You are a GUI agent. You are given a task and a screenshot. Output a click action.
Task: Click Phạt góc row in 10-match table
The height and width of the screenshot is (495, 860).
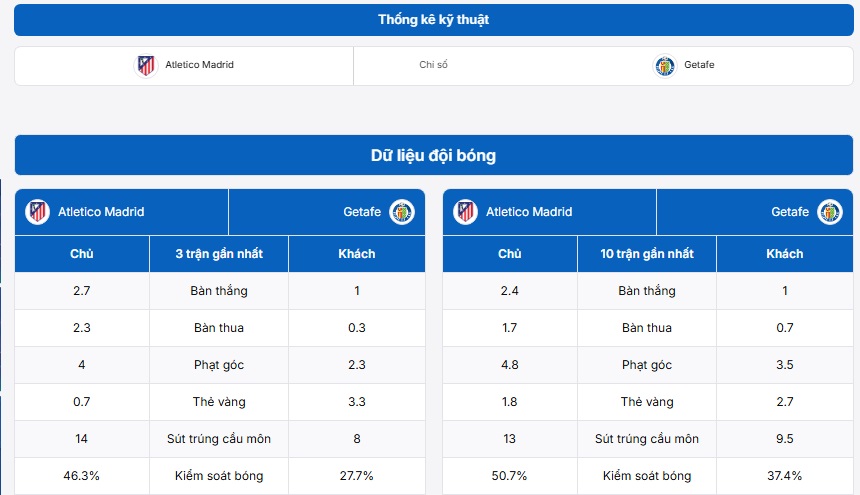(x=647, y=365)
